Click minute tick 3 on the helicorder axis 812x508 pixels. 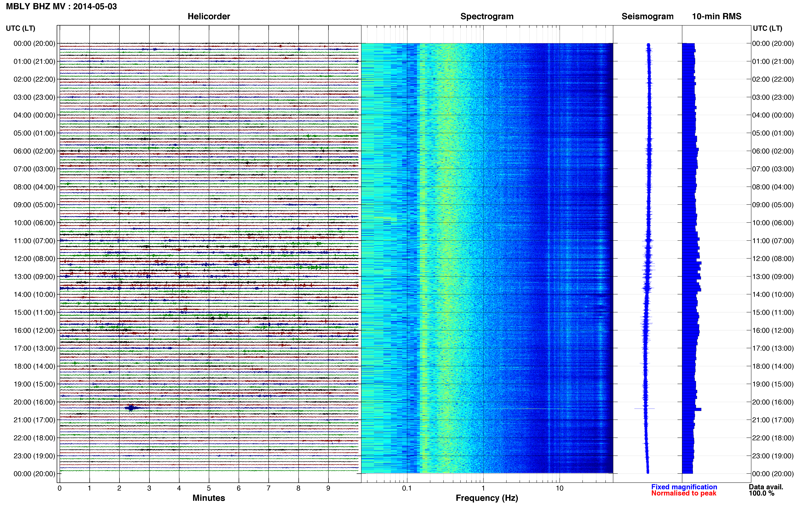[149, 488]
